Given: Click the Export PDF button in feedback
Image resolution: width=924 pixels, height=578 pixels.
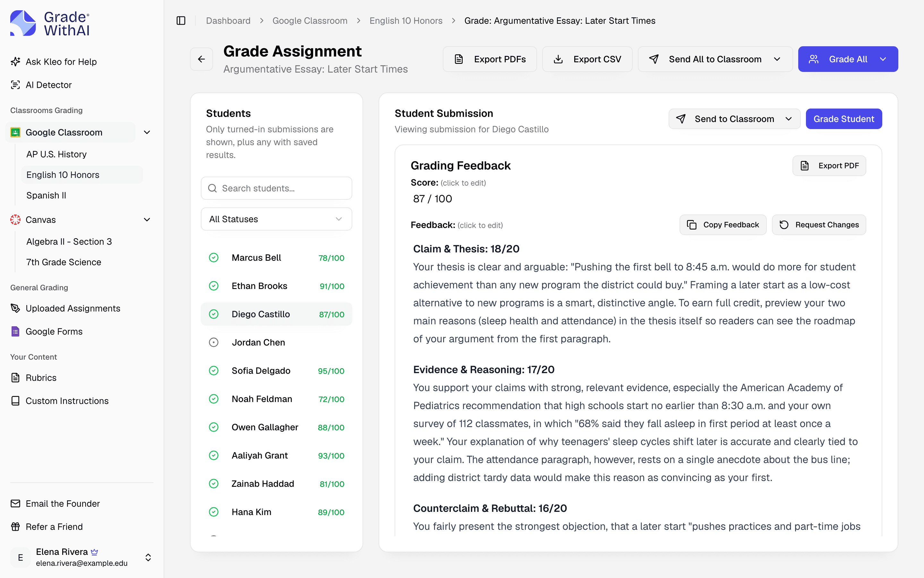Looking at the screenshot, I should point(829,165).
